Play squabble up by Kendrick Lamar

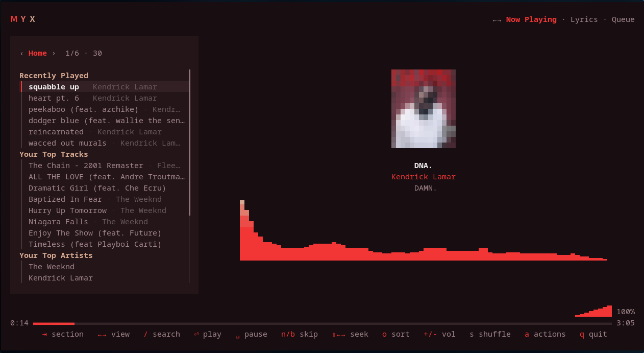coord(105,87)
